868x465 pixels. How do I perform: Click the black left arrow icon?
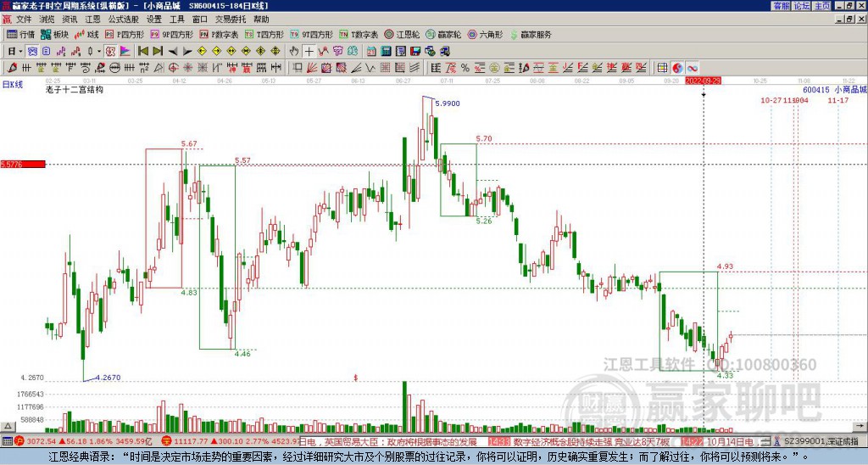173,52
